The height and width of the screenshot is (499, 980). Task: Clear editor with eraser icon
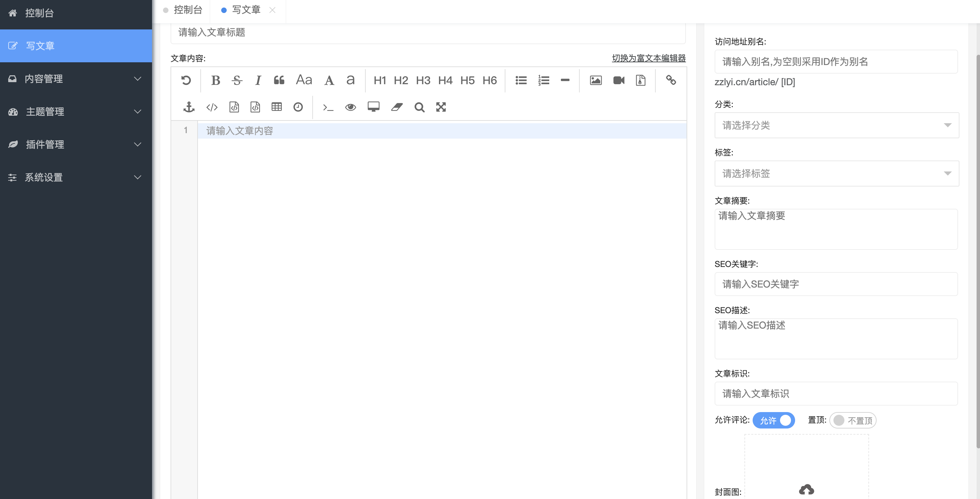[397, 107]
